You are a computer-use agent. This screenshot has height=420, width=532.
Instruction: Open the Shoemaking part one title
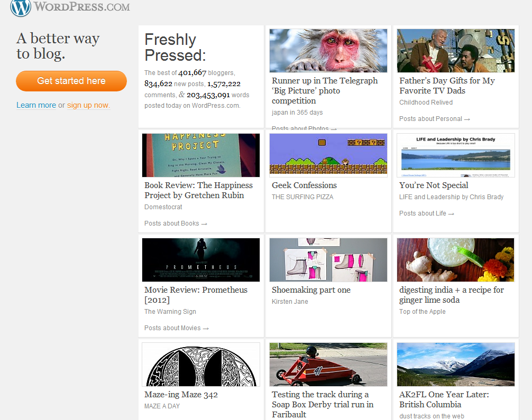pos(311,290)
